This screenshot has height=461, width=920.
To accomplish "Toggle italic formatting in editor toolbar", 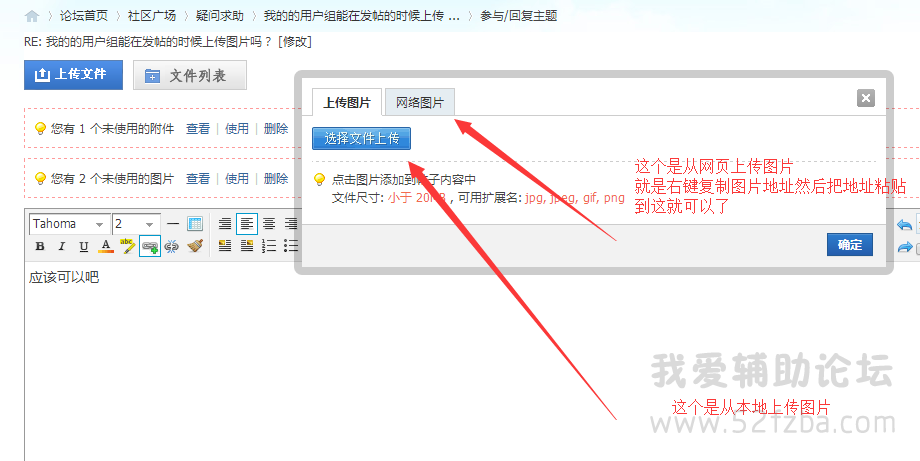I will point(62,246).
